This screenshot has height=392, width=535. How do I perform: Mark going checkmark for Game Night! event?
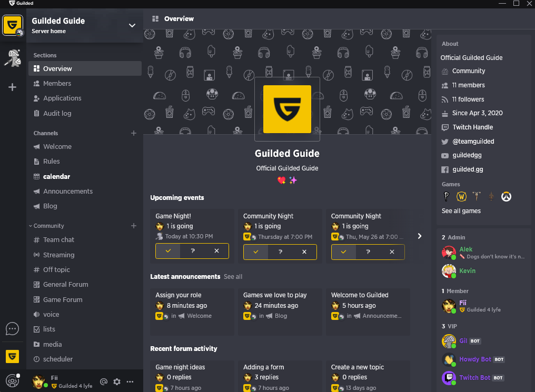168,251
